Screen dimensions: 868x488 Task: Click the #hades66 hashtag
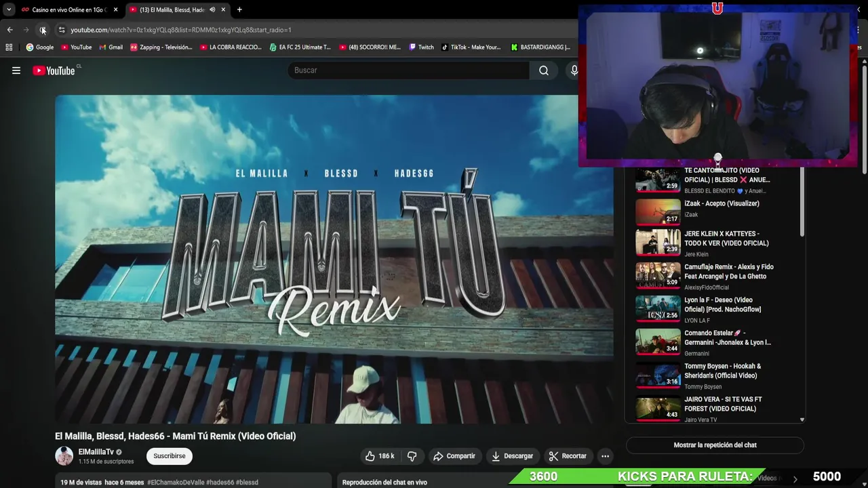coord(220,483)
